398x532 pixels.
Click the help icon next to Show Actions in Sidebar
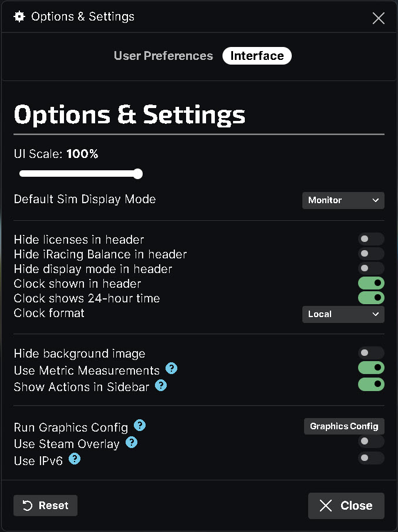(x=161, y=385)
